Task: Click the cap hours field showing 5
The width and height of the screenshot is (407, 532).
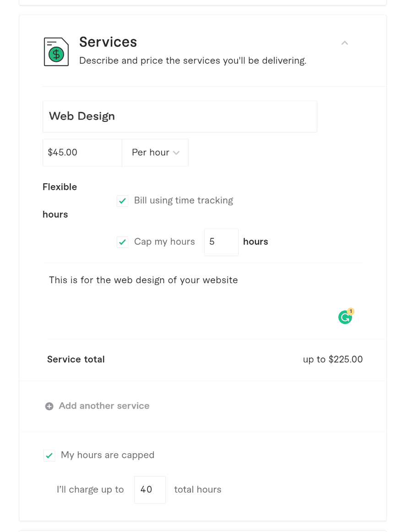Action: click(x=221, y=242)
